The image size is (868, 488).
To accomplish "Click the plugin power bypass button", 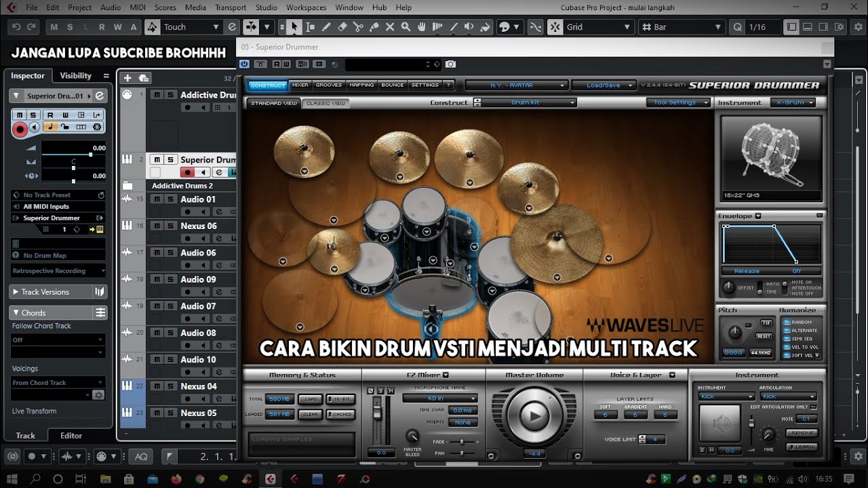I will (x=245, y=64).
